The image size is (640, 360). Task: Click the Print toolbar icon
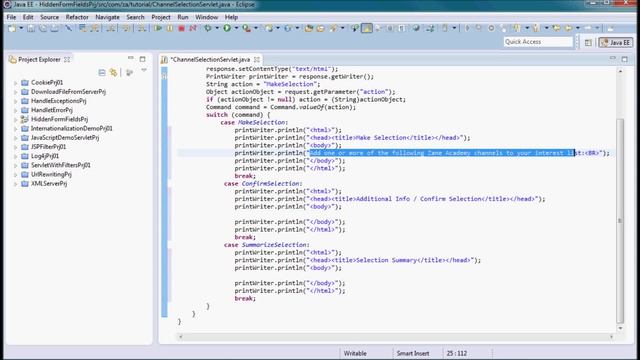[54, 28]
